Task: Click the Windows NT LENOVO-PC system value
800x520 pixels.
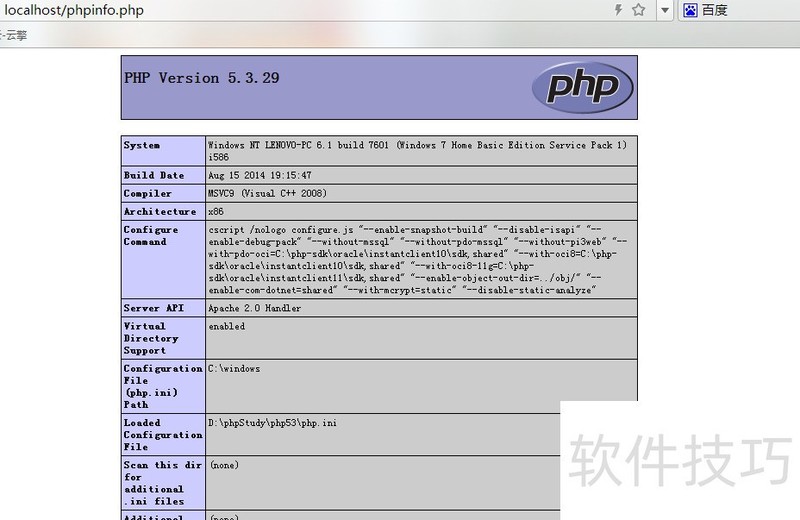Action: coord(417,151)
